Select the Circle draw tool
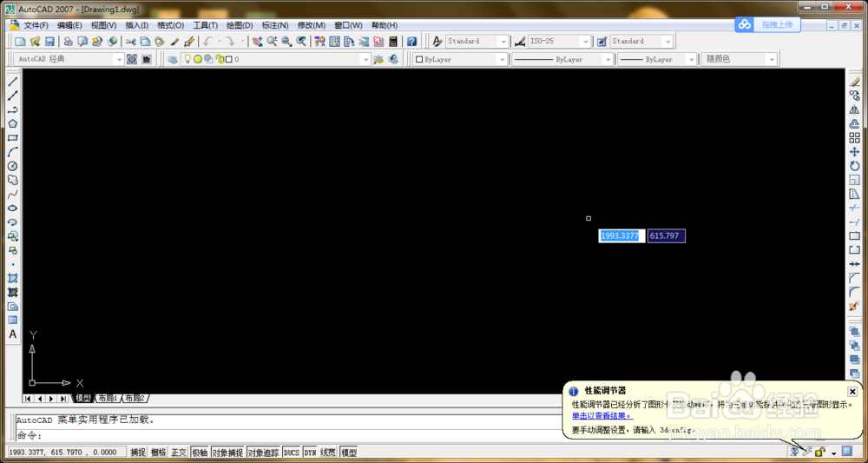Image resolution: width=868 pixels, height=463 pixels. [x=13, y=166]
